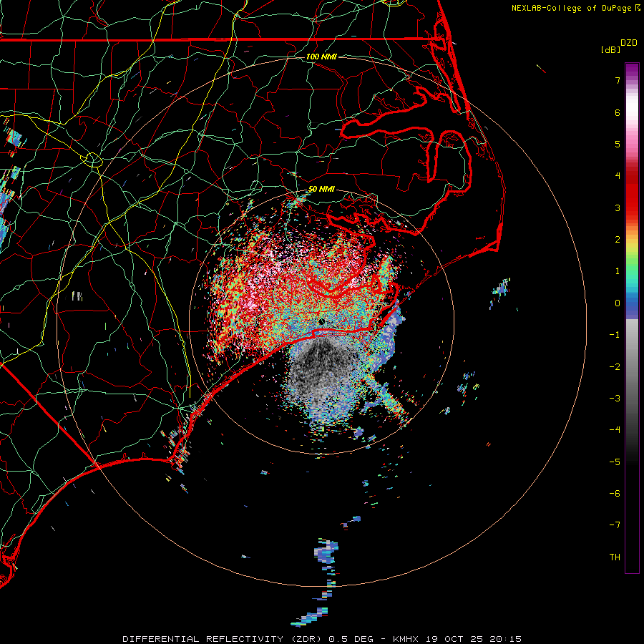
Task: Click the blue echo cluster at bottom center
Action: [x=327, y=552]
